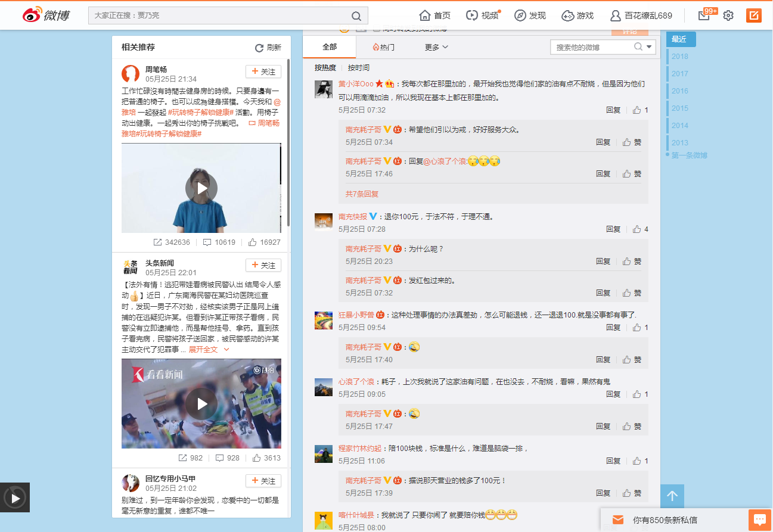The width and height of the screenshot is (773, 532).
Task: Jump to 2016 on the timeline
Action: (x=679, y=91)
